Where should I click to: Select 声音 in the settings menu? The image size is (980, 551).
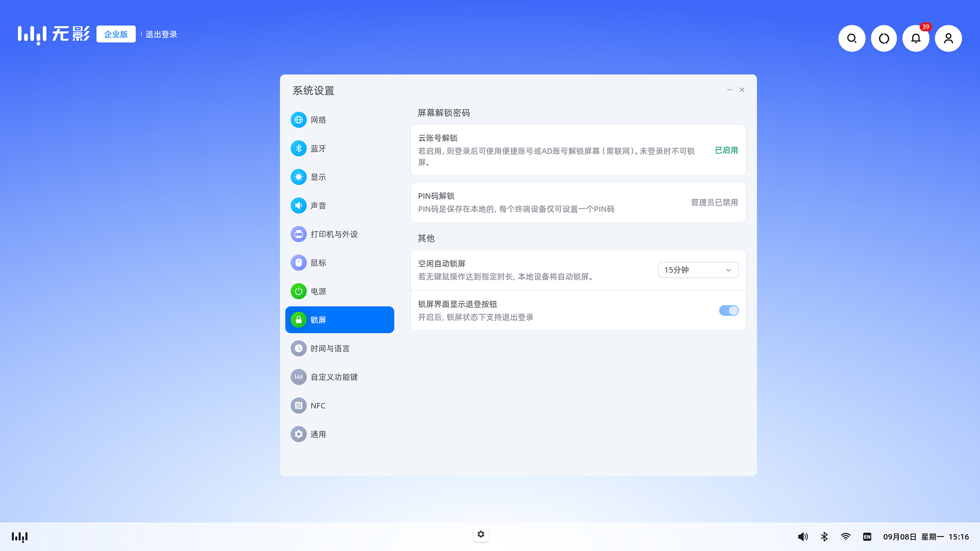(x=339, y=206)
